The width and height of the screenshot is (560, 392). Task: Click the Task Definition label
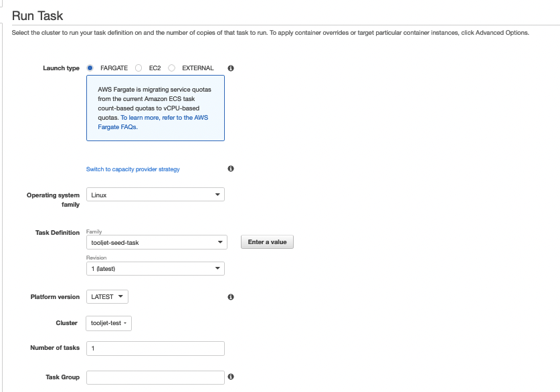(58, 233)
